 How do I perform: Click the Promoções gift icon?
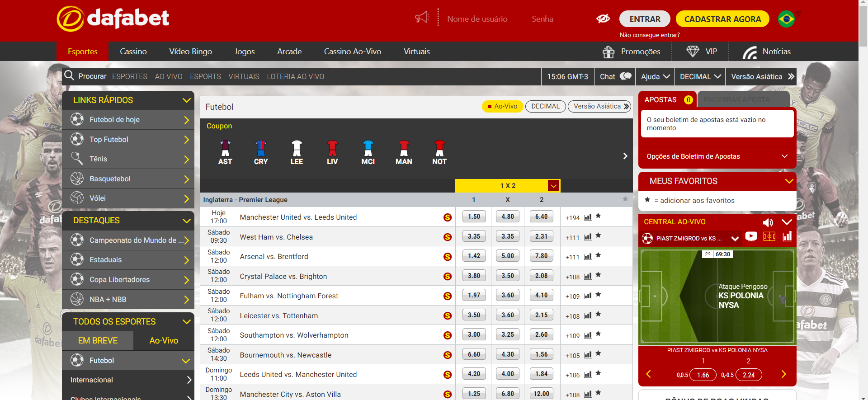coord(609,52)
